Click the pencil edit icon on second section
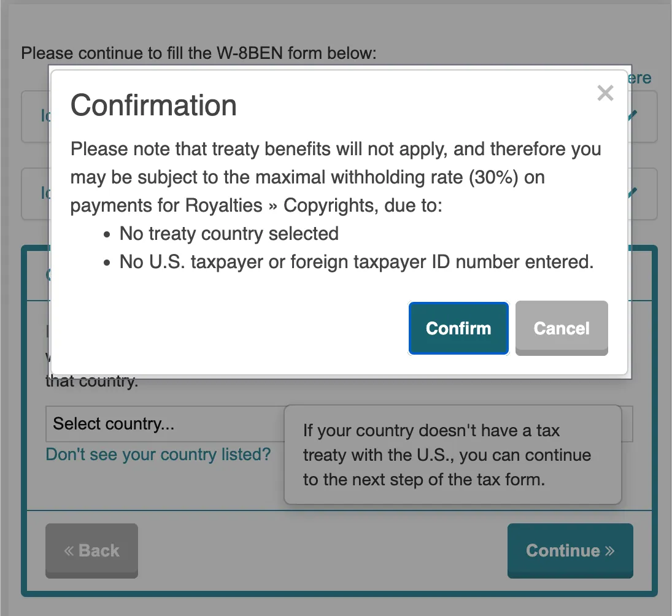The height and width of the screenshot is (616, 672). tap(635, 193)
